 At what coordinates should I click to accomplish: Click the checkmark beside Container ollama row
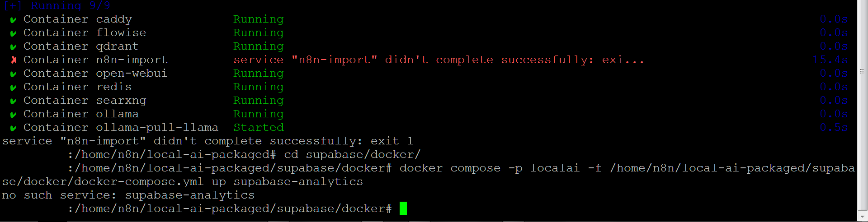point(14,115)
